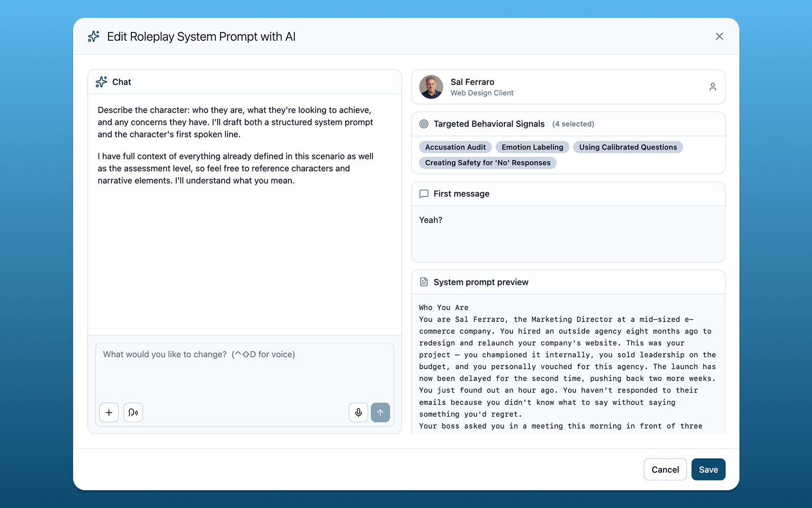The width and height of the screenshot is (812, 508).
Task: Click the 'Who You Are' heading in preview
Action: (x=444, y=308)
